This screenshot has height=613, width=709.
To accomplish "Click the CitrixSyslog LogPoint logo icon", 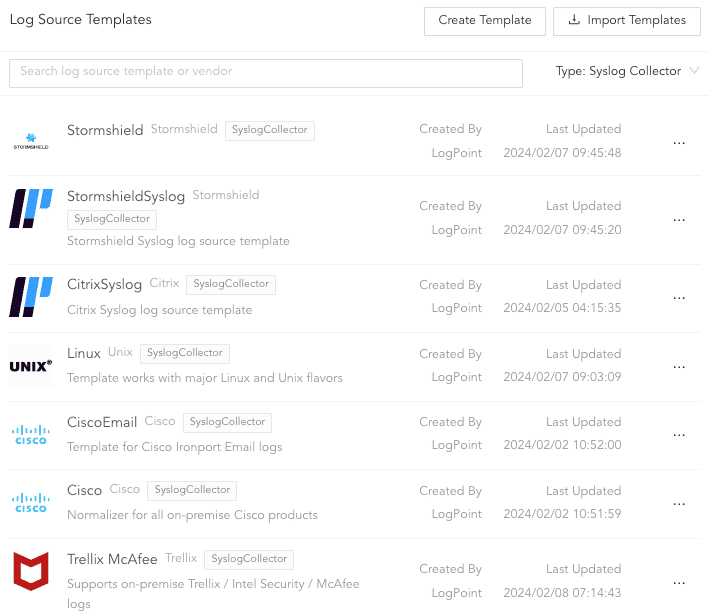I will tap(31, 297).
